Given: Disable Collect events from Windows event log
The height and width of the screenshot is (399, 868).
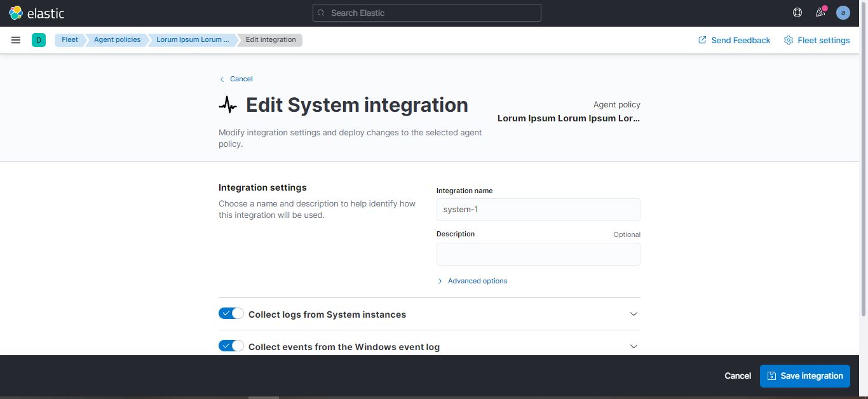Looking at the screenshot, I should (x=231, y=346).
